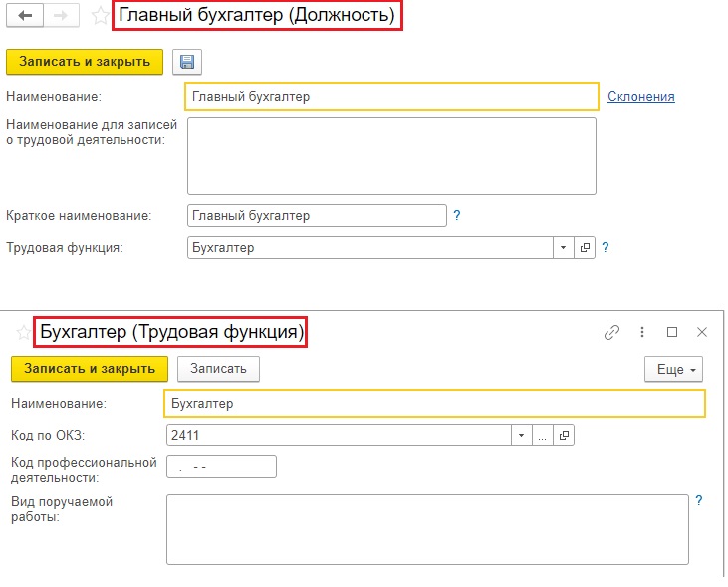
Task: Expand the Трудовая функция dropdown list
Action: (x=563, y=247)
